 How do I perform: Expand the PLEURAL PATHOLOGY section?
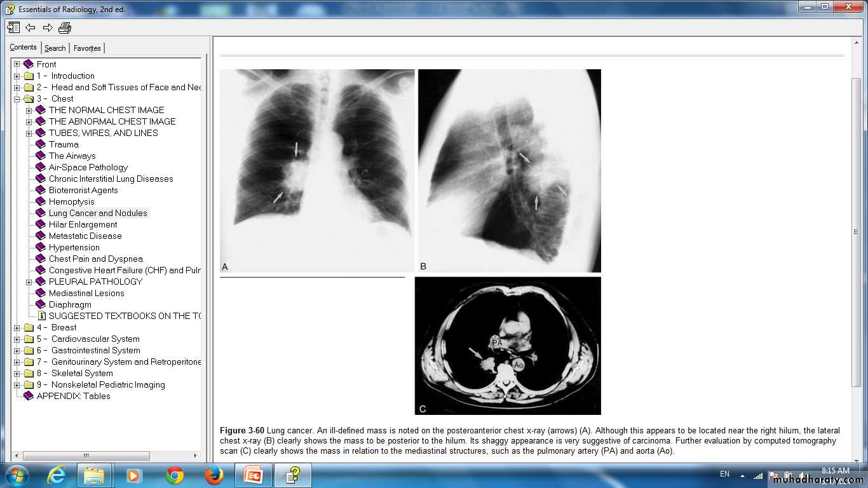click(29, 282)
